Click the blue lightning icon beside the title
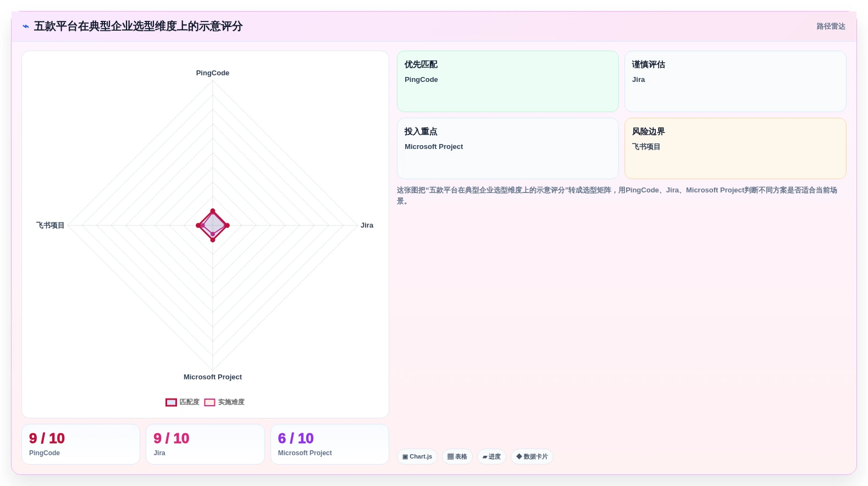 (26, 26)
